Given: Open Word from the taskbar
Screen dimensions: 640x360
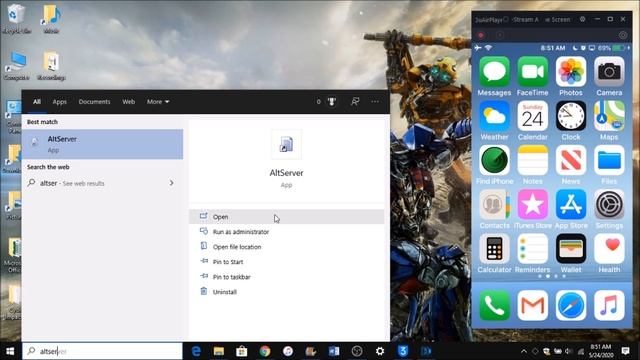Looking at the screenshot, I should pyautogui.click(x=334, y=351).
